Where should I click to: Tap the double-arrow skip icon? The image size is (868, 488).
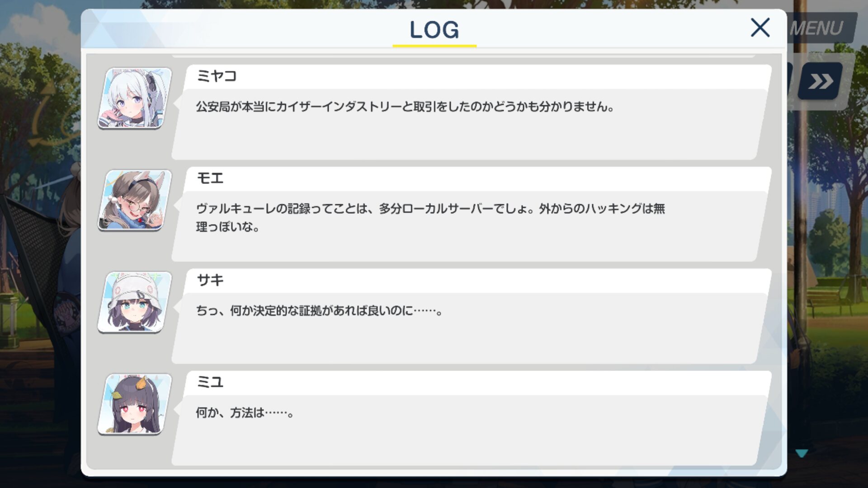pos(821,81)
